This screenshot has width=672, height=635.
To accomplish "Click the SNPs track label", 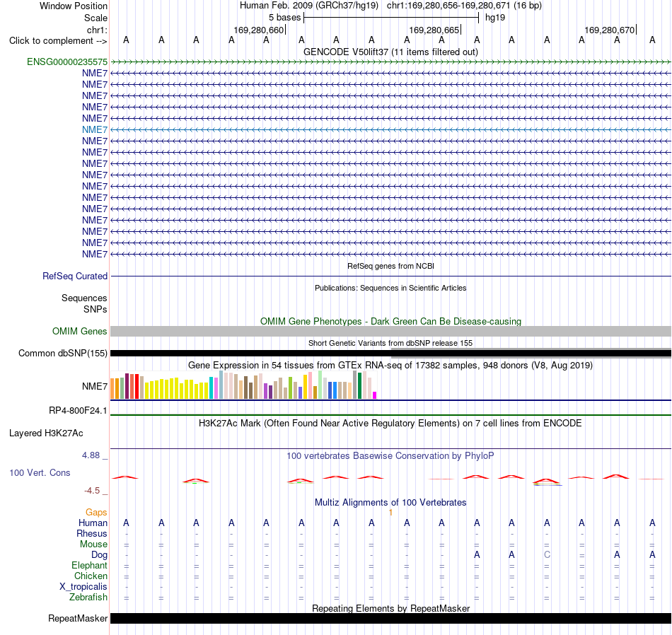I will (95, 309).
